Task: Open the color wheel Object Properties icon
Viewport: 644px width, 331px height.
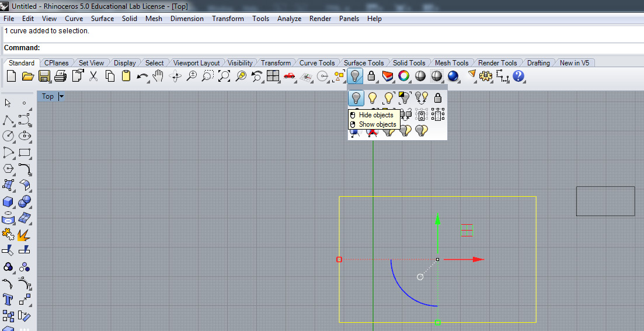Action: [x=403, y=76]
